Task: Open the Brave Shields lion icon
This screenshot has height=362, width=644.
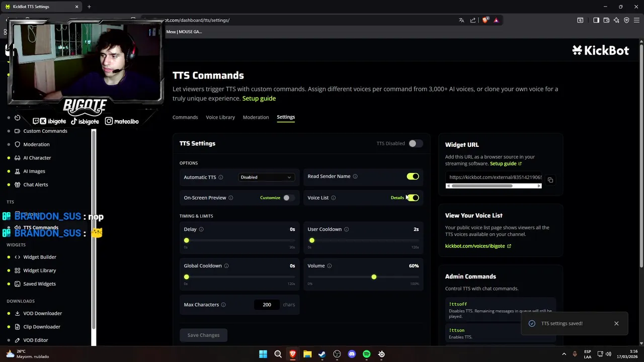Action: [485, 20]
